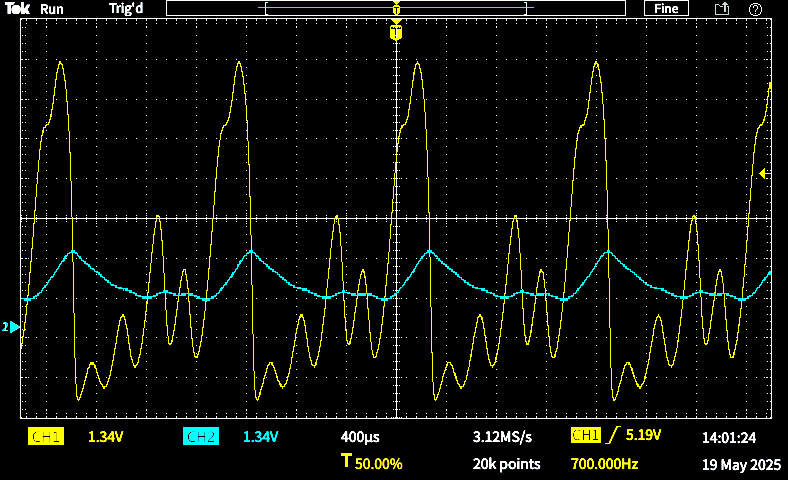
Task: Open the 20k points record length setting
Action: tap(506, 464)
